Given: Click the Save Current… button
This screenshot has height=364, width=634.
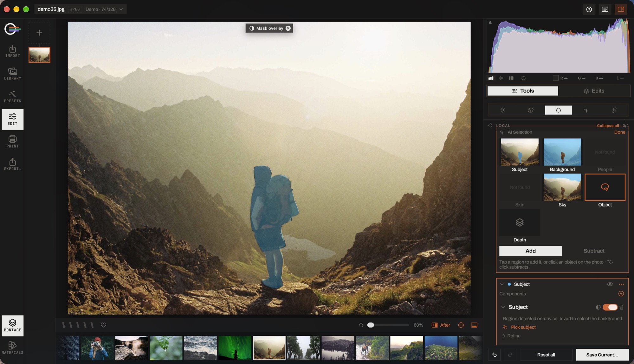Looking at the screenshot, I should tap(602, 355).
